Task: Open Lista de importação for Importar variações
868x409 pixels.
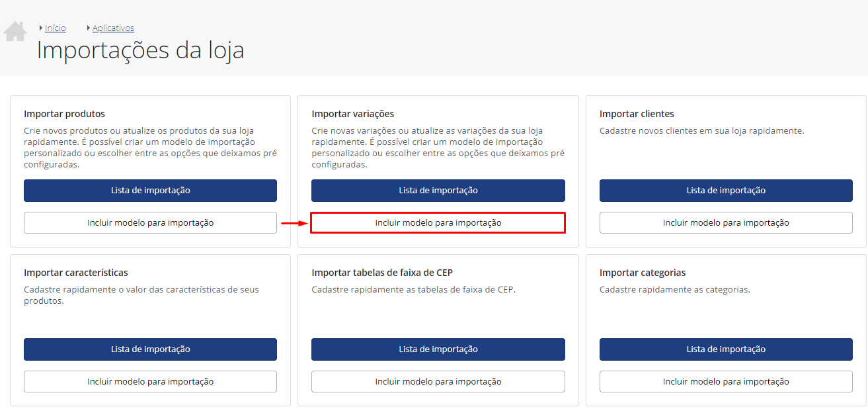Action: pyautogui.click(x=438, y=191)
